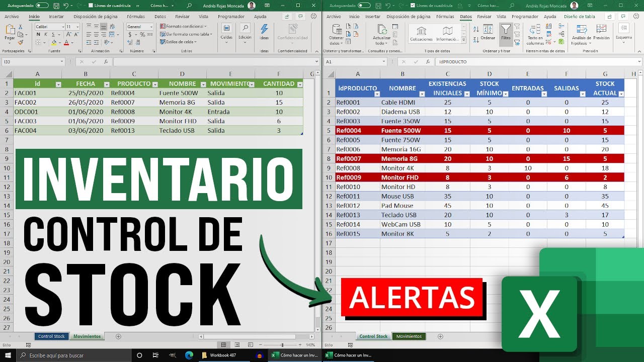
Task: Click the zoom slider in left window status bar
Action: click(282, 345)
